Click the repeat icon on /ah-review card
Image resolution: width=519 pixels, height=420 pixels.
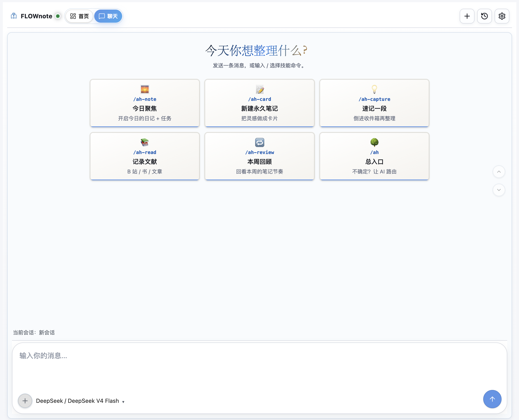coord(260,142)
